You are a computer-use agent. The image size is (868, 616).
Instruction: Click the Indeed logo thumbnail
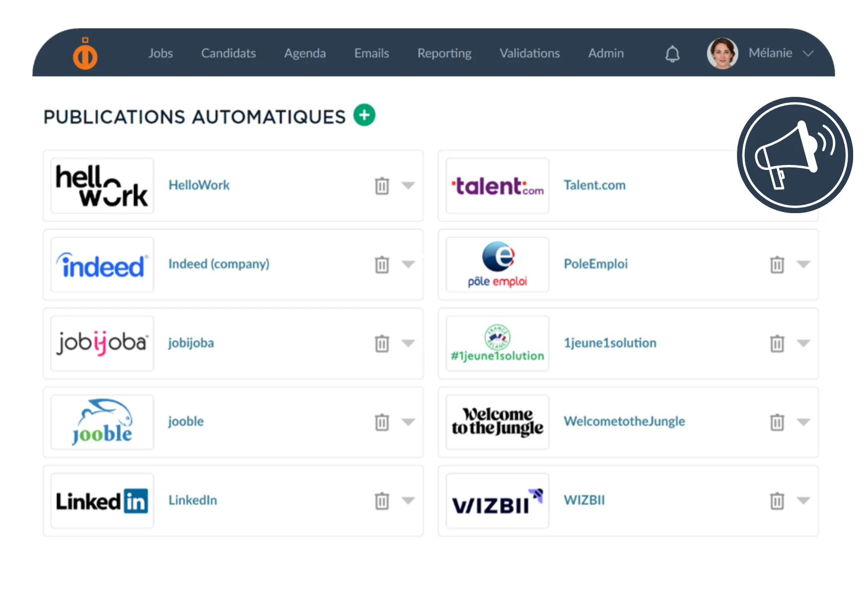pos(102,264)
